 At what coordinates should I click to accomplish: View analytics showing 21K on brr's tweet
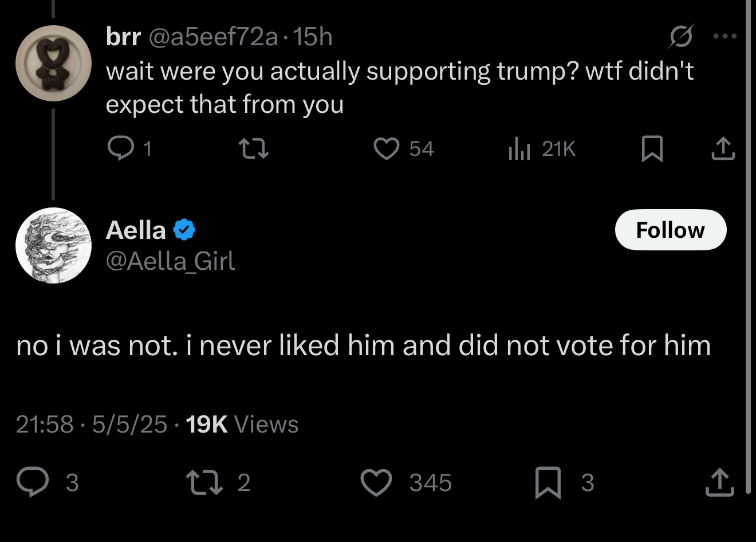(520, 148)
